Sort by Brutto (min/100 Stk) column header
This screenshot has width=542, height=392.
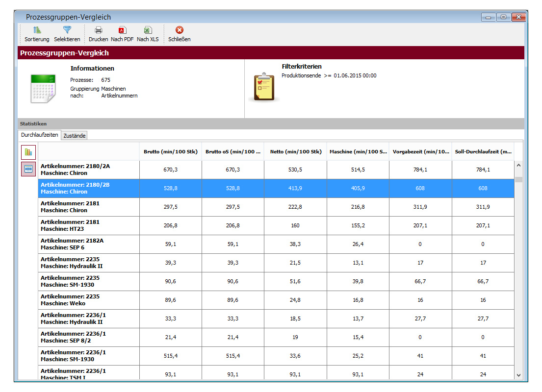click(171, 151)
